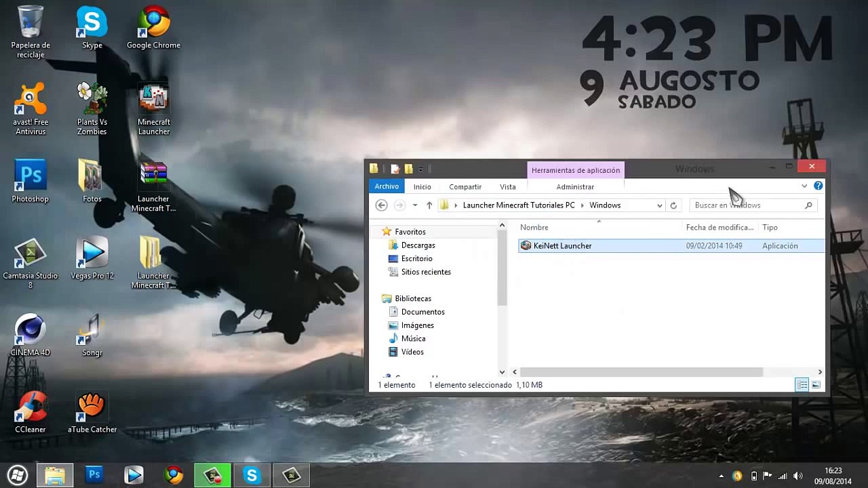
Task: Click the volume icon in system tray
Action: pos(797,476)
